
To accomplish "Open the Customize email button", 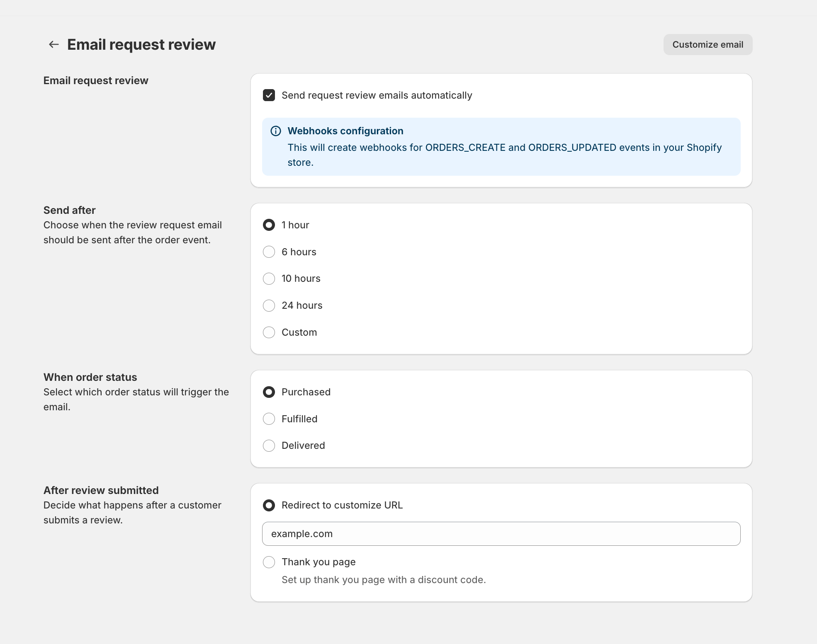I will pos(708,44).
